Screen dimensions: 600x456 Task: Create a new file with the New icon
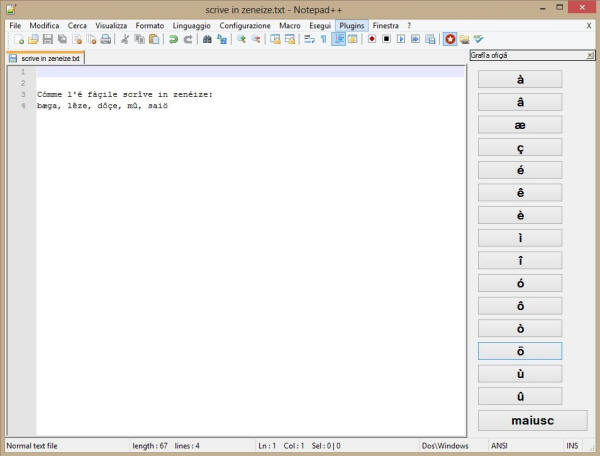pos(19,39)
